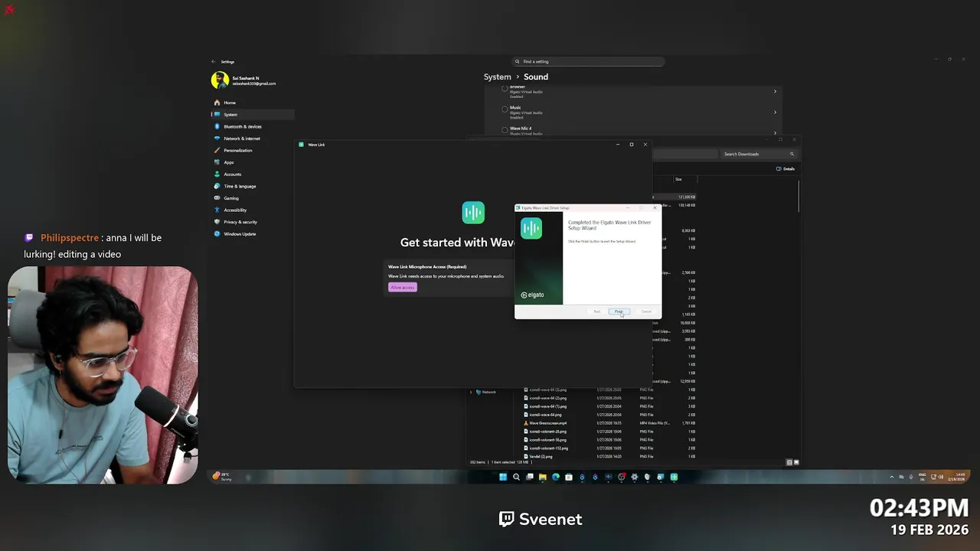Open File Explorer from taskbar

pos(542,477)
